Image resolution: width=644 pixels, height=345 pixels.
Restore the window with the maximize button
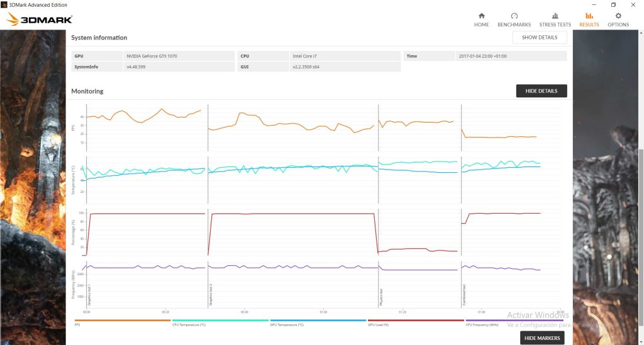click(x=613, y=5)
